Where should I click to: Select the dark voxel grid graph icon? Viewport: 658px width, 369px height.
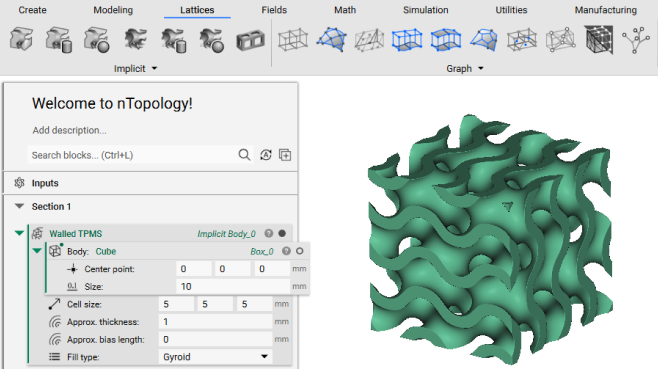point(599,39)
